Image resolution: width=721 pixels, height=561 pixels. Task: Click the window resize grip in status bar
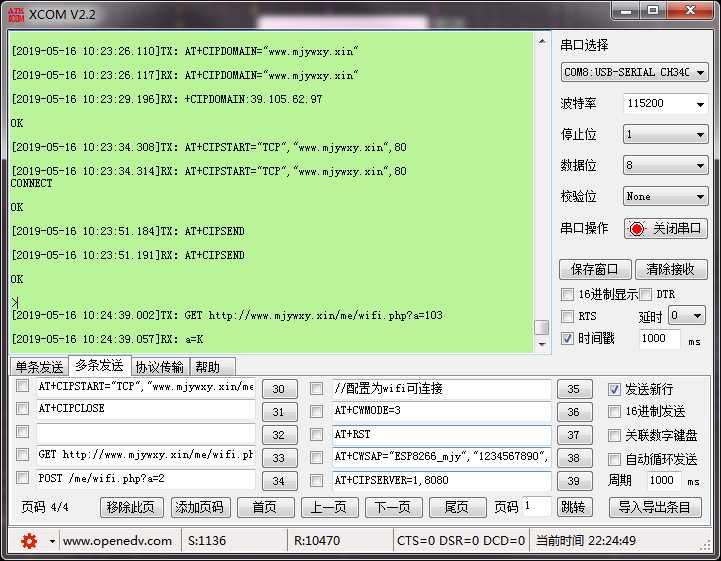point(705,546)
